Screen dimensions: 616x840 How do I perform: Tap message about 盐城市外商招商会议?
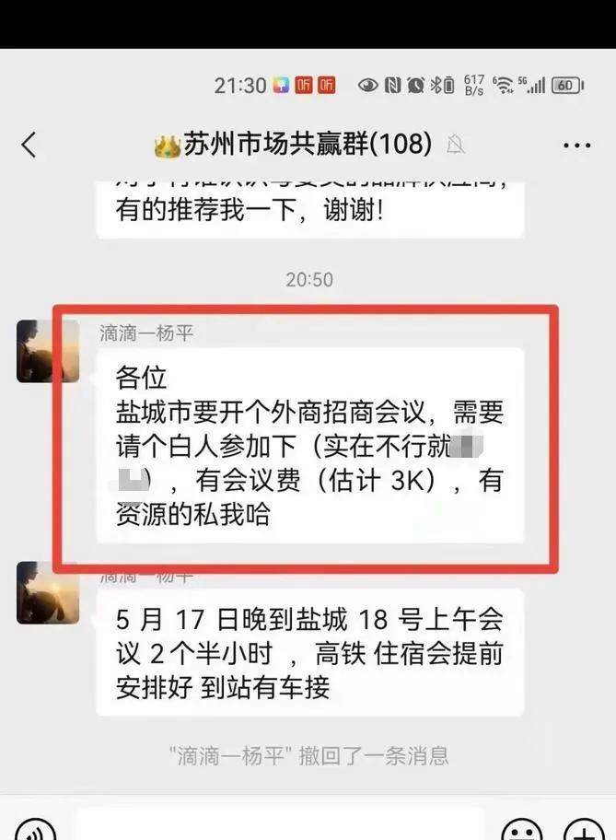click(309, 446)
